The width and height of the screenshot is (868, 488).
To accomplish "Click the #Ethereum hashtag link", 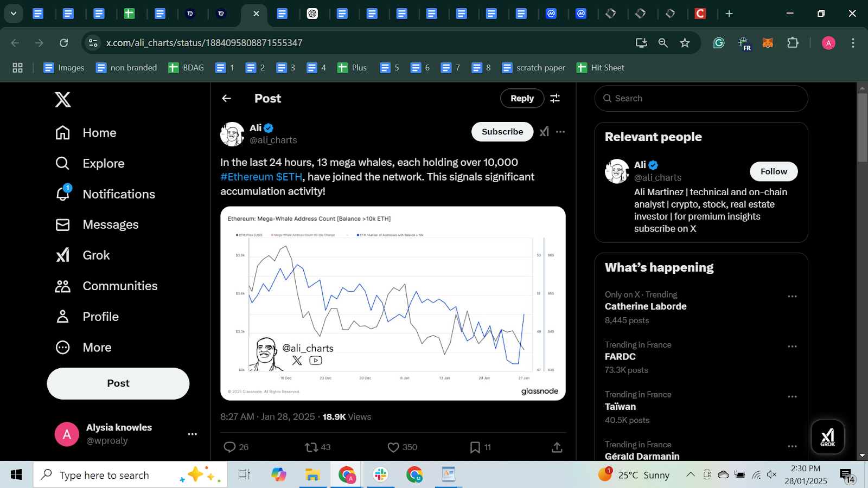I will [x=247, y=177].
